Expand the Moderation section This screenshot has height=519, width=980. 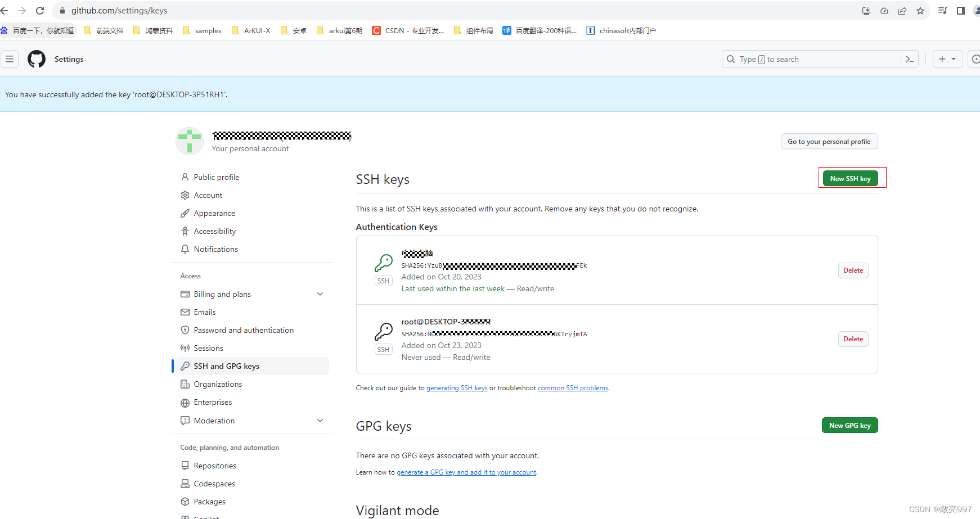[320, 420]
